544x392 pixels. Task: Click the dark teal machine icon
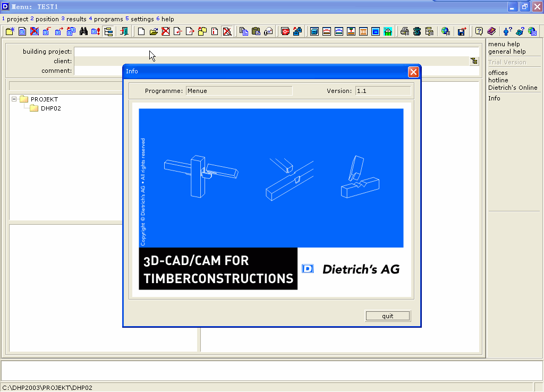pos(417,31)
